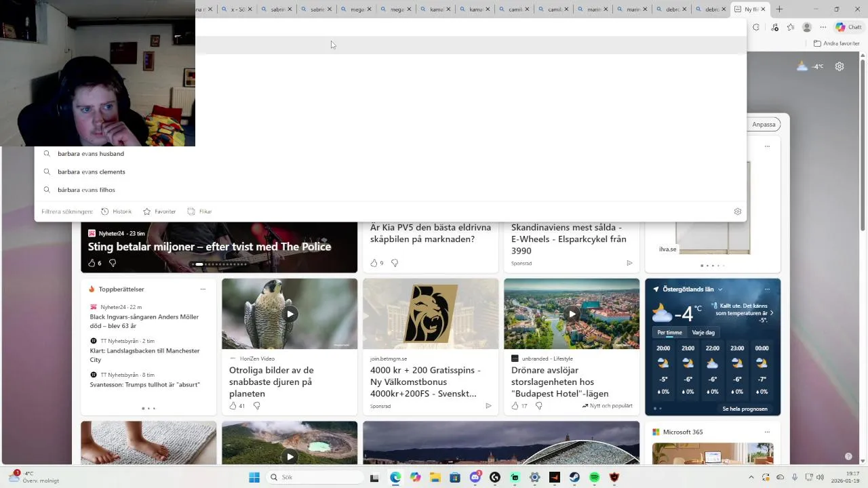Open Nytt och populärt label
Viewport: 868px width, 488px height.
coord(607,406)
